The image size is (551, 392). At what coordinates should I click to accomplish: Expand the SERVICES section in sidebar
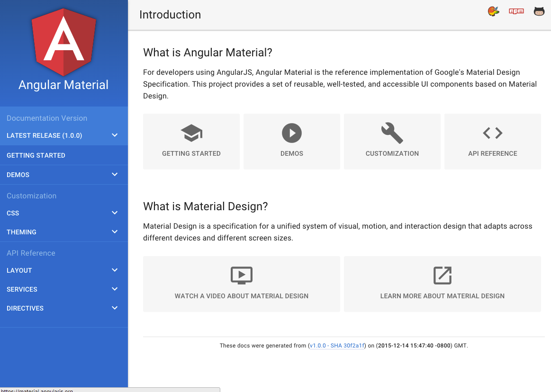[x=114, y=289]
